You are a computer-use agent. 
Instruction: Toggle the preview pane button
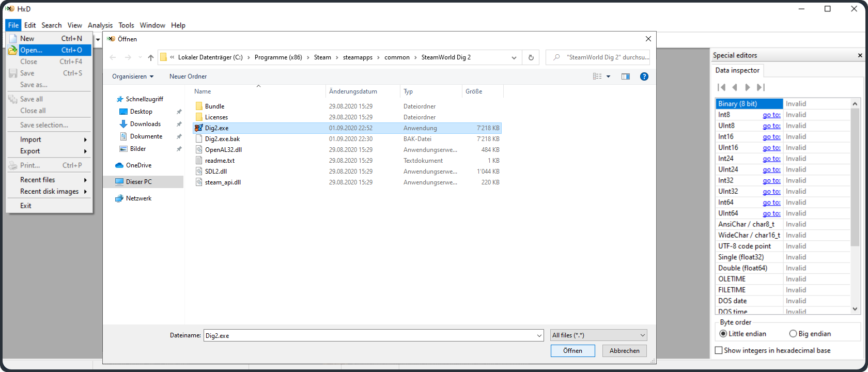[x=626, y=76]
